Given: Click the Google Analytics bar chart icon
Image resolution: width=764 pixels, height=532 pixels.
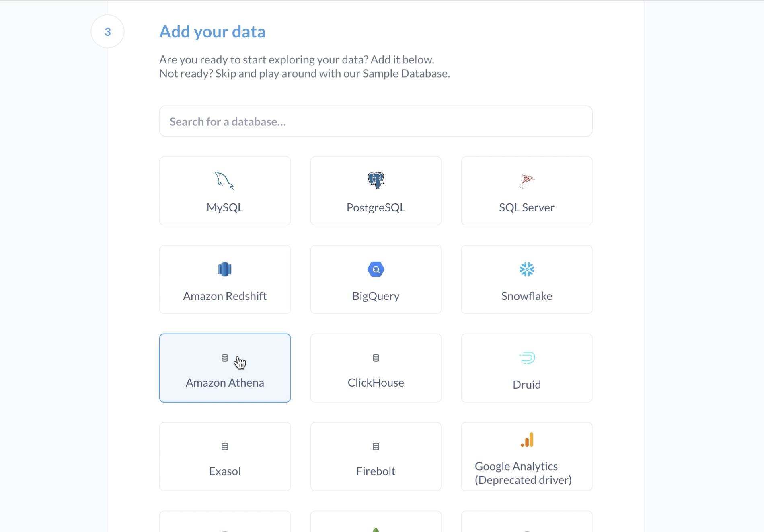Looking at the screenshot, I should (x=527, y=440).
